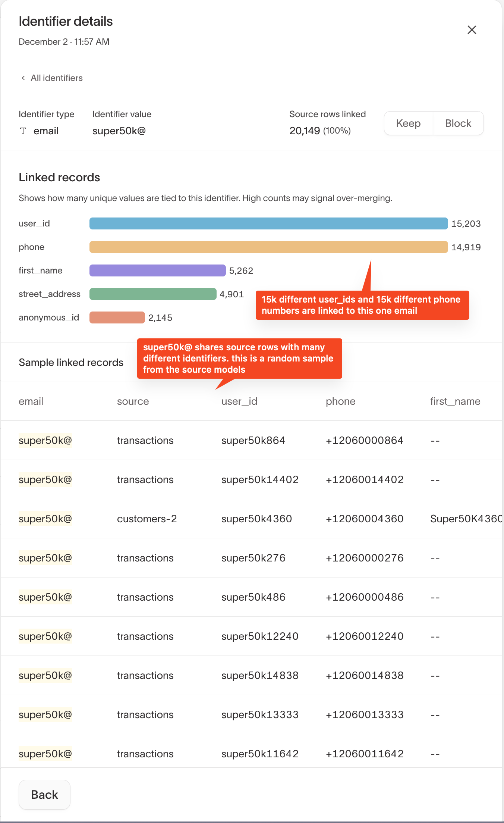
Task: Click the purple first_name bar
Action: click(157, 270)
